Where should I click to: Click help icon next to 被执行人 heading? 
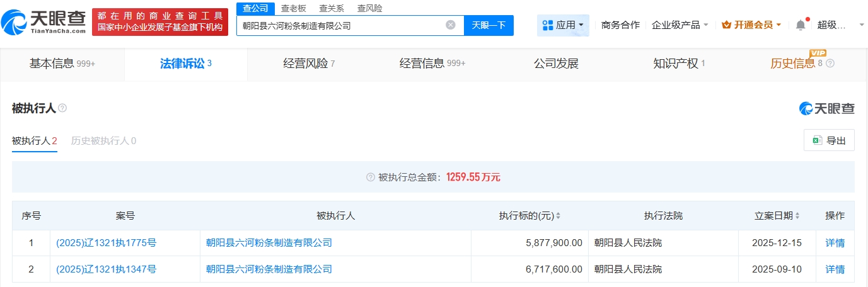tap(62, 108)
